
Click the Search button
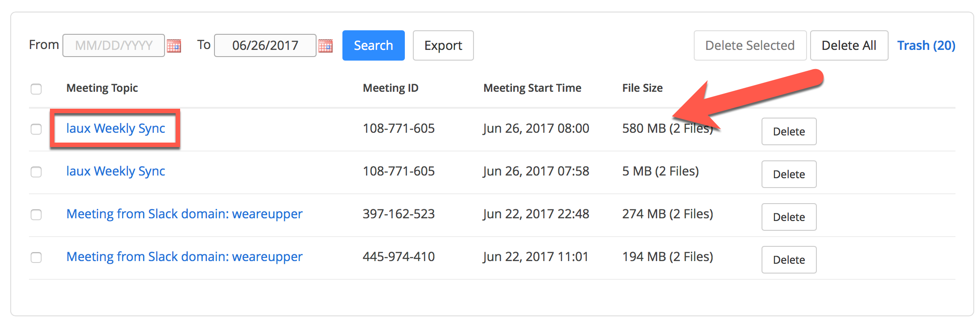coord(373,45)
